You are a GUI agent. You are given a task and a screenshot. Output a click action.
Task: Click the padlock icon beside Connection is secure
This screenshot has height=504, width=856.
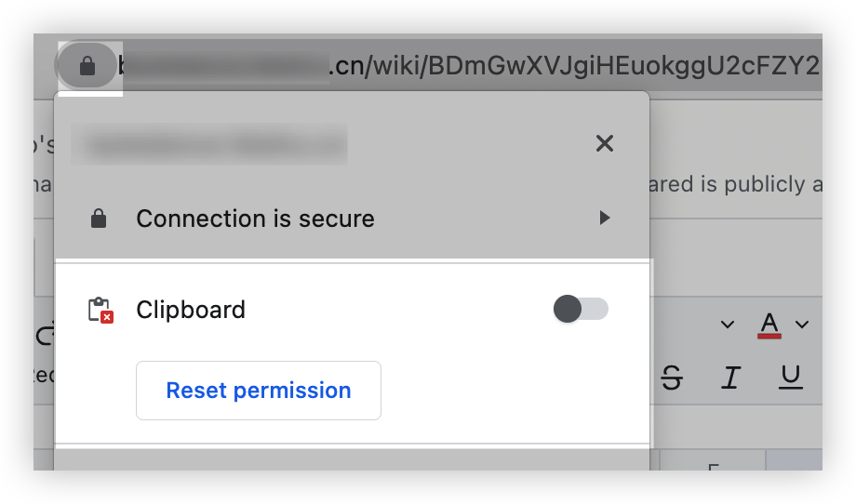tap(99, 219)
